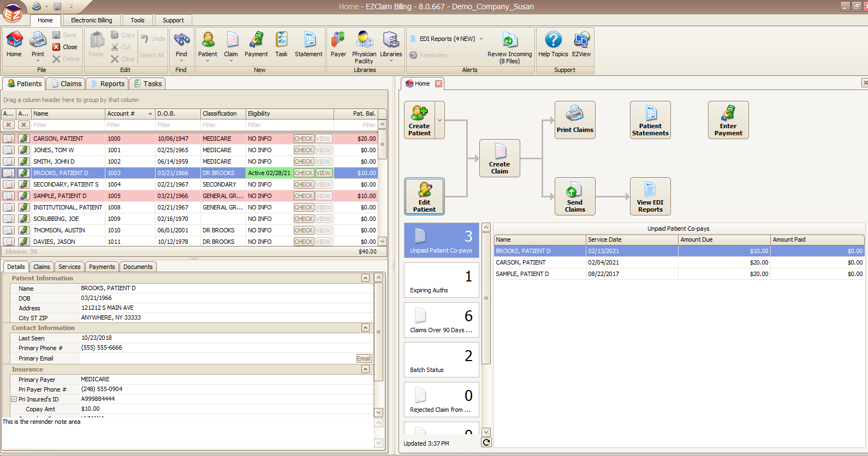Collapse the Insurance section
Viewport: 868px width, 456px height.
365,369
